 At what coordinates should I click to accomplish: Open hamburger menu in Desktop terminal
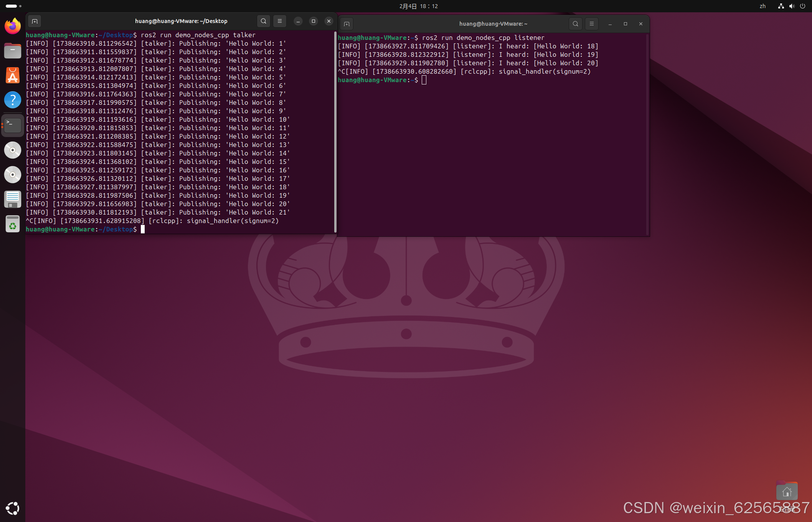(280, 21)
